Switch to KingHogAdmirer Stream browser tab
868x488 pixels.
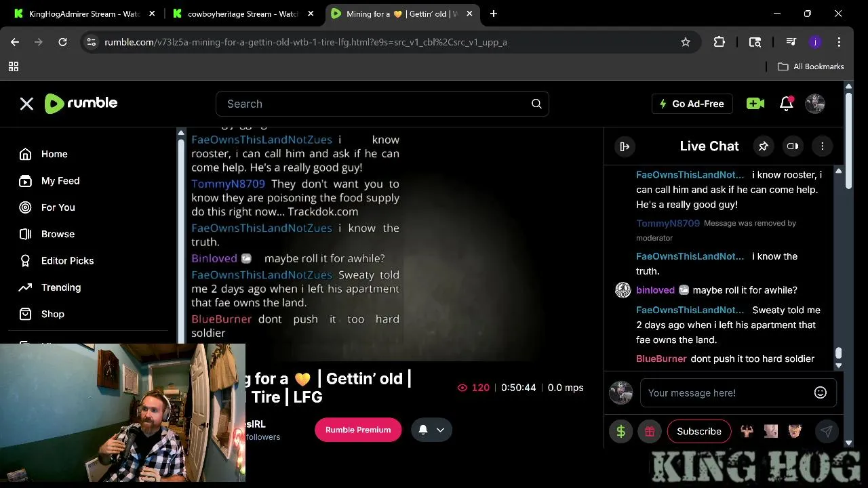[x=85, y=14]
